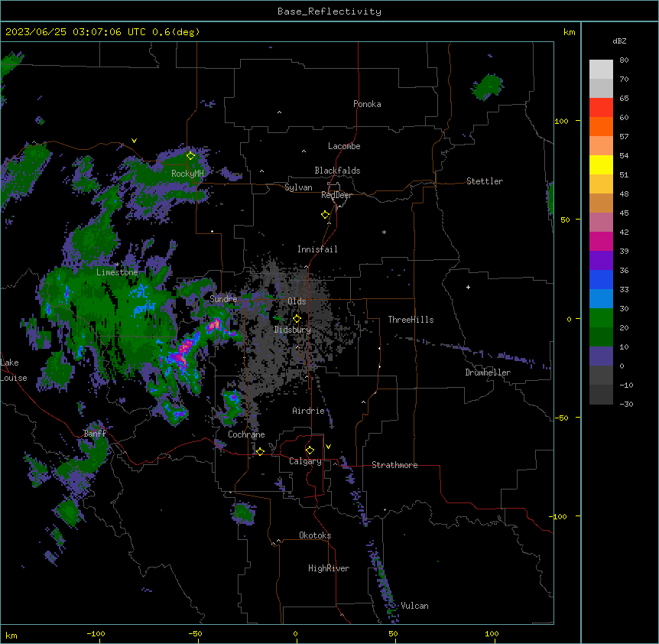The width and height of the screenshot is (659, 644).
Task: Click the yellow diamond marker near Cochrane
Action: tap(260, 451)
